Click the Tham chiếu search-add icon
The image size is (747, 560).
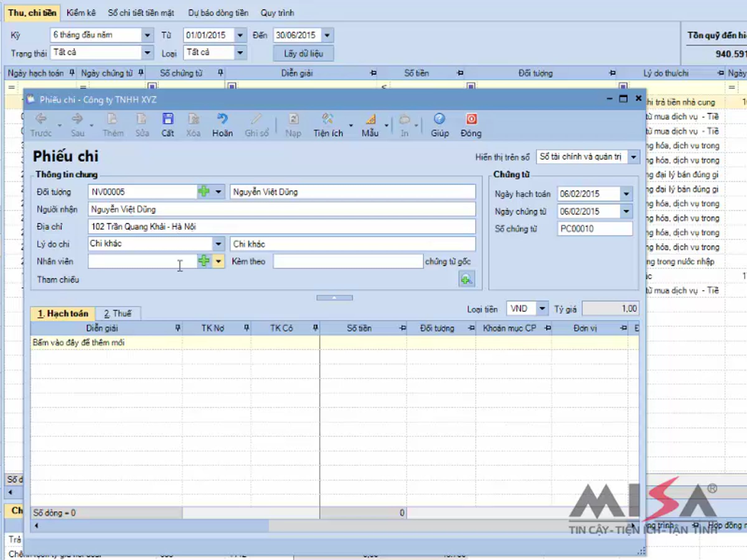466,279
